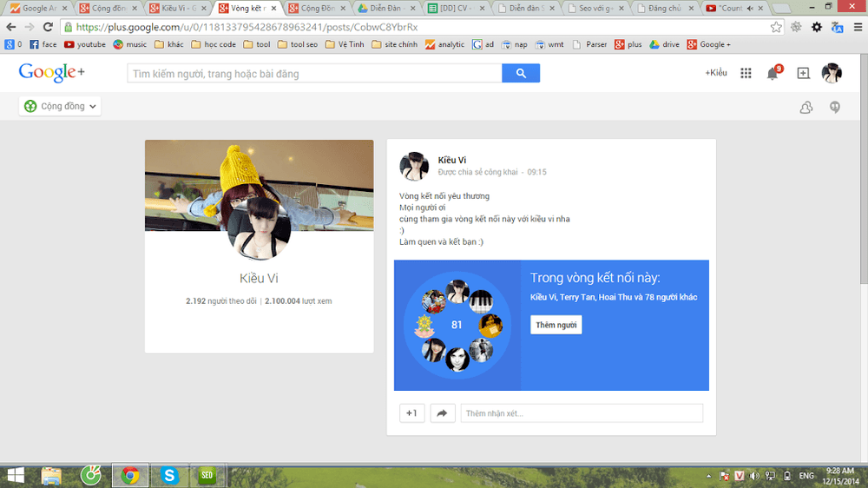
Task: Click the share new post icon
Action: [803, 73]
